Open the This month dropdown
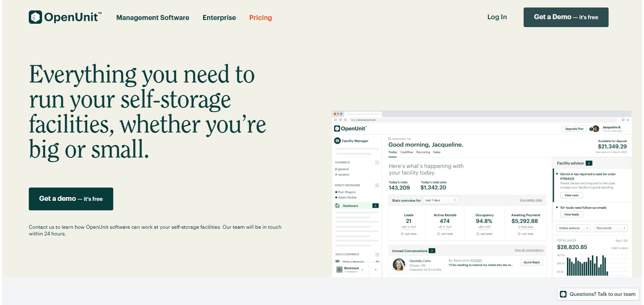The image size is (644, 305). click(x=611, y=228)
